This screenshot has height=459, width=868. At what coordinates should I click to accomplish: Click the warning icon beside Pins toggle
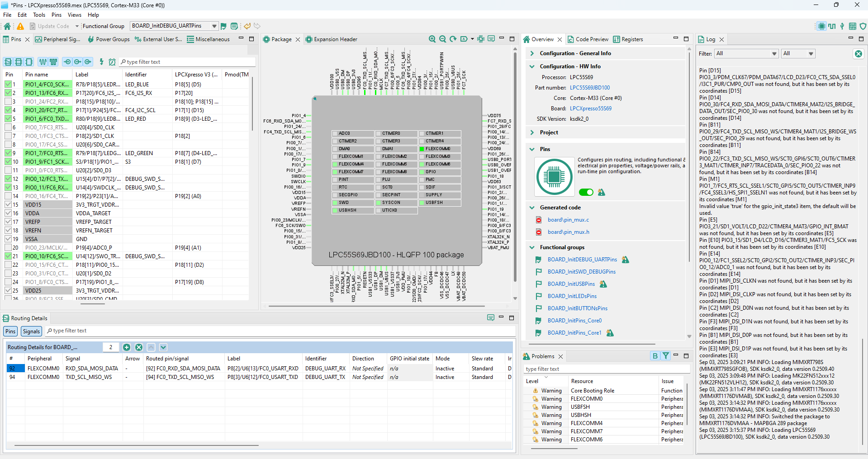pyautogui.click(x=601, y=192)
